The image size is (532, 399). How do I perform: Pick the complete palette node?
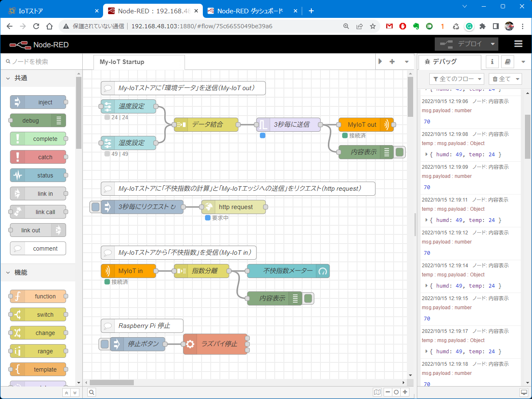click(38, 139)
